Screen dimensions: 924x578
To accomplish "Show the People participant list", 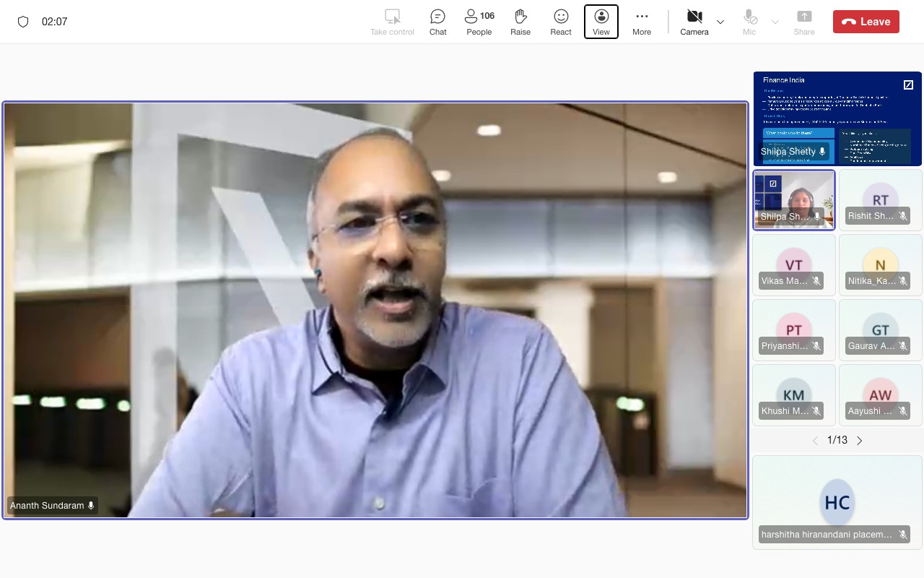I will click(479, 22).
